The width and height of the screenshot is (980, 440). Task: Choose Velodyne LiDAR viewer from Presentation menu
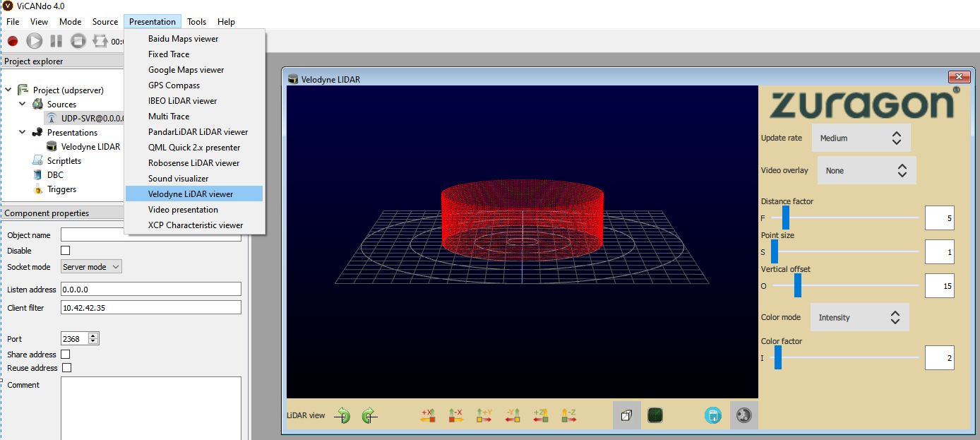[194, 194]
